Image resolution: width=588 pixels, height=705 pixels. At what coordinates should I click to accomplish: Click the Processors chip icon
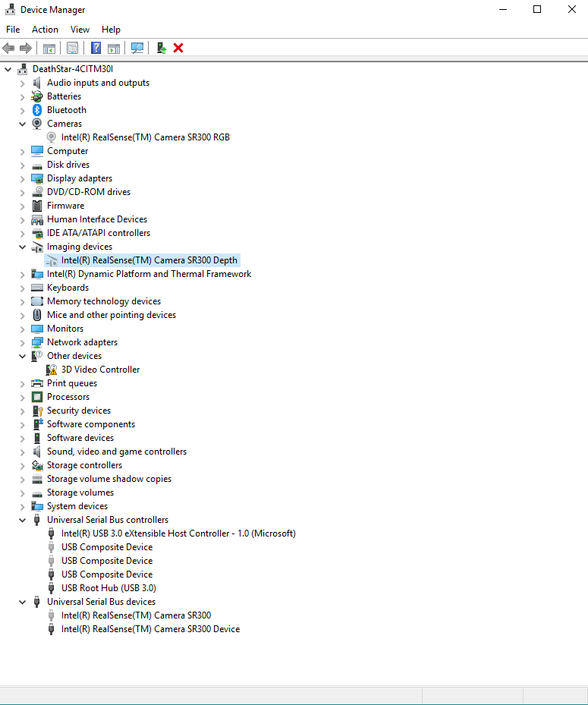[37, 397]
